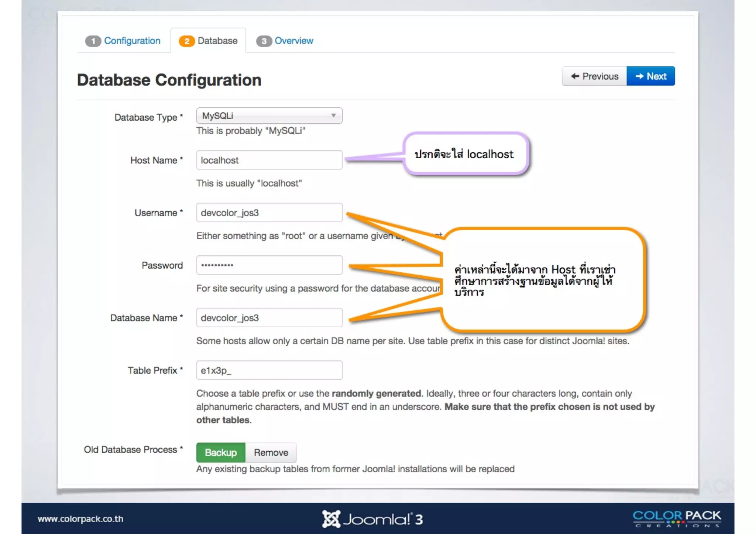This screenshot has height=534, width=756.
Task: Click the Color Pack Creations logo
Action: (x=677, y=518)
